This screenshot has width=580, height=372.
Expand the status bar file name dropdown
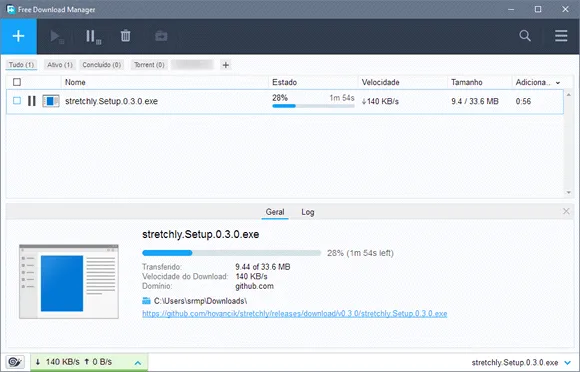pyautogui.click(x=567, y=363)
